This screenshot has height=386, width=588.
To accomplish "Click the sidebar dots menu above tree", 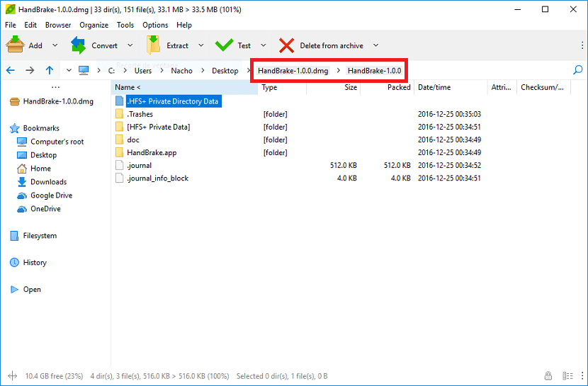I will [55, 87].
